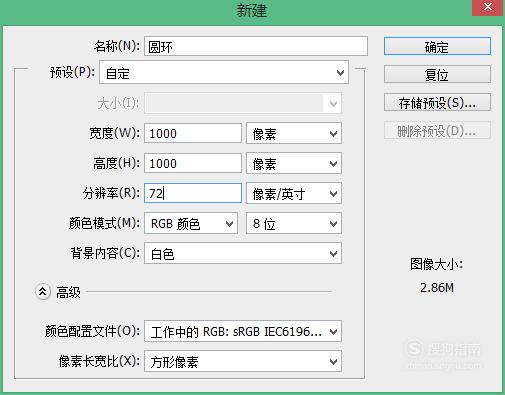Click the 高度 value field
The height and width of the screenshot is (395, 505).
tap(193, 163)
